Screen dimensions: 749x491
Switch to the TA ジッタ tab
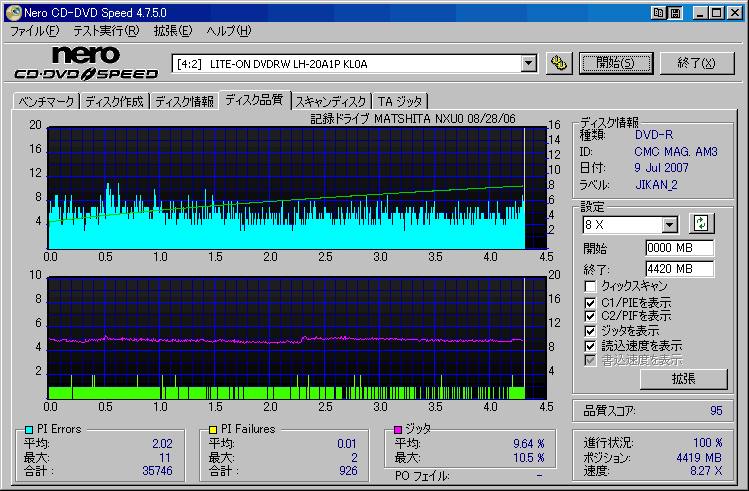tap(400, 102)
